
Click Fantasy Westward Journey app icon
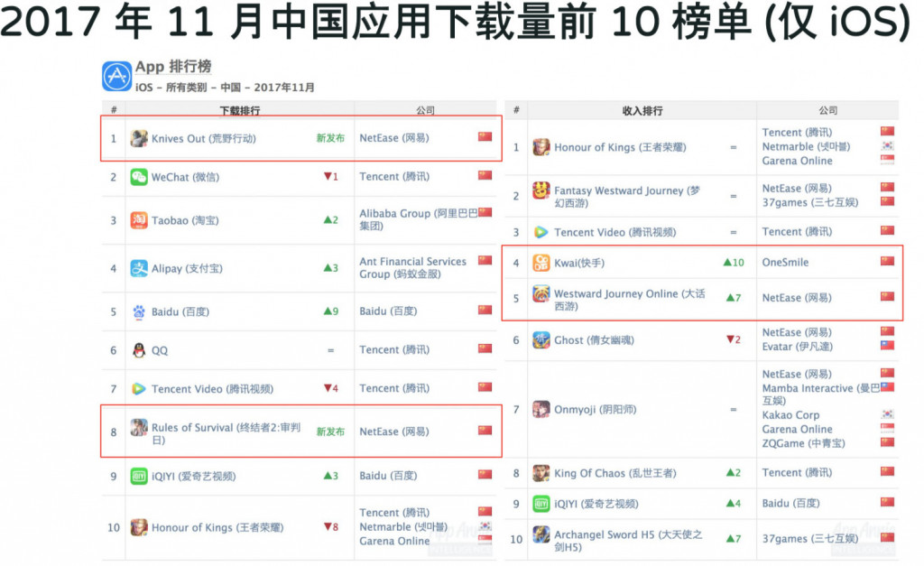click(x=541, y=190)
